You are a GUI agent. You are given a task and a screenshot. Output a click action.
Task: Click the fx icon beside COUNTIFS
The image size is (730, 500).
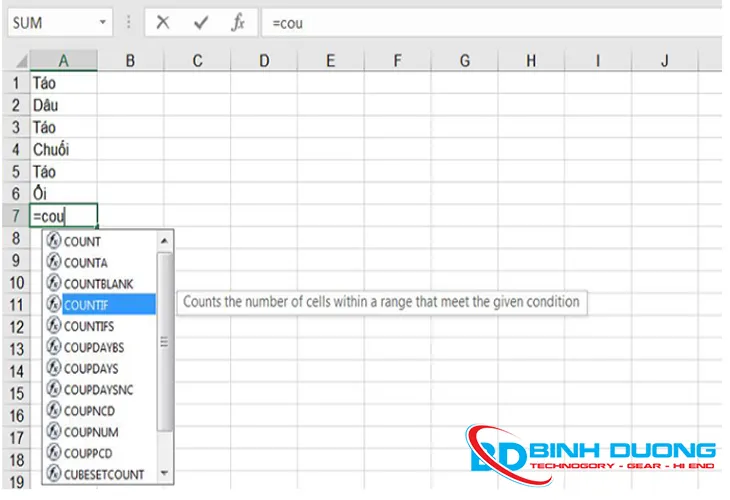(54, 325)
